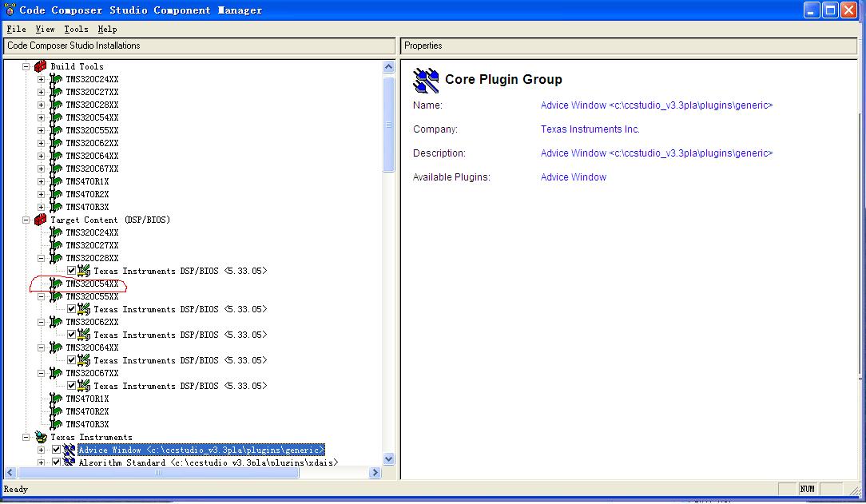This screenshot has width=866, height=504.
Task: Uncheck the Advice Window plugin checkbox
Action: (57, 450)
